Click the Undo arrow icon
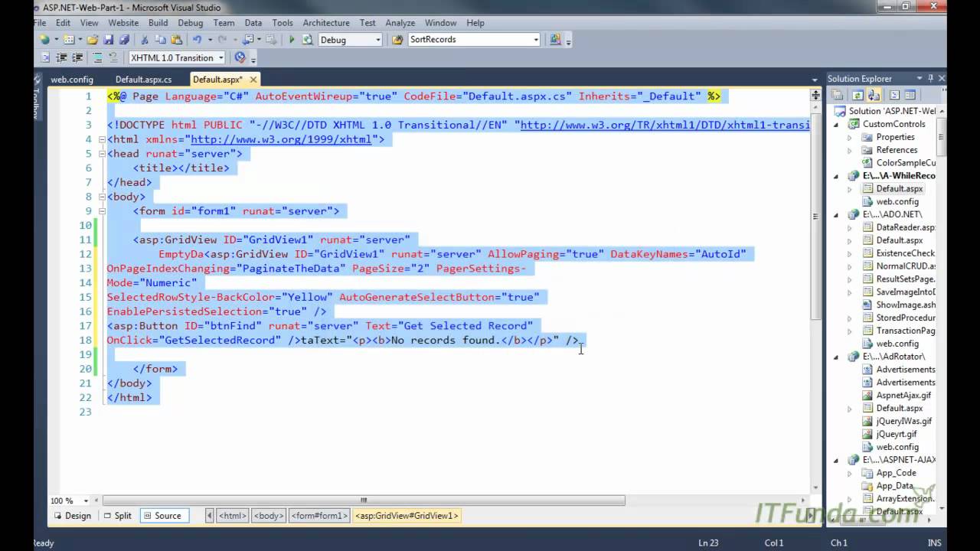 (x=198, y=40)
